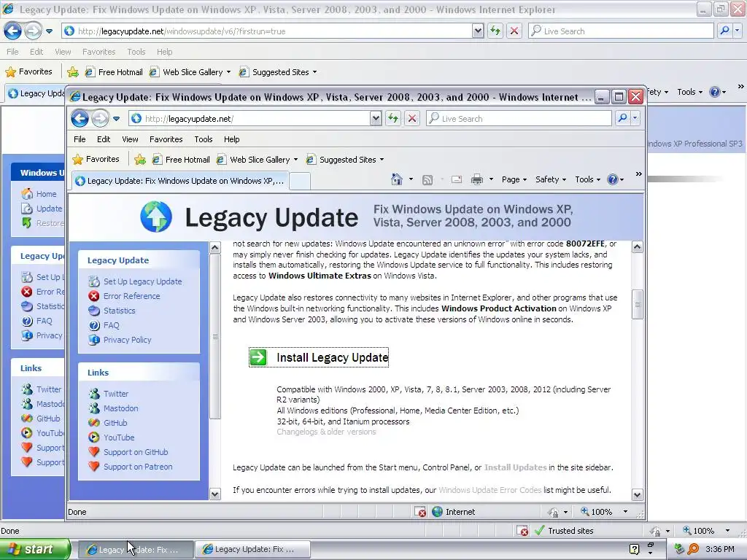Click Forward arrow in front IE window
This screenshot has height=560, width=747.
tap(99, 119)
